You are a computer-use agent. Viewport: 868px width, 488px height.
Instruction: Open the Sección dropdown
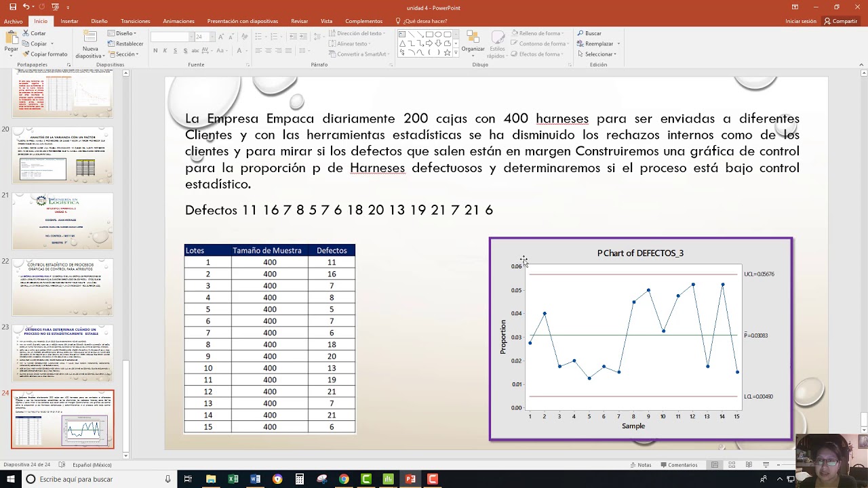123,54
